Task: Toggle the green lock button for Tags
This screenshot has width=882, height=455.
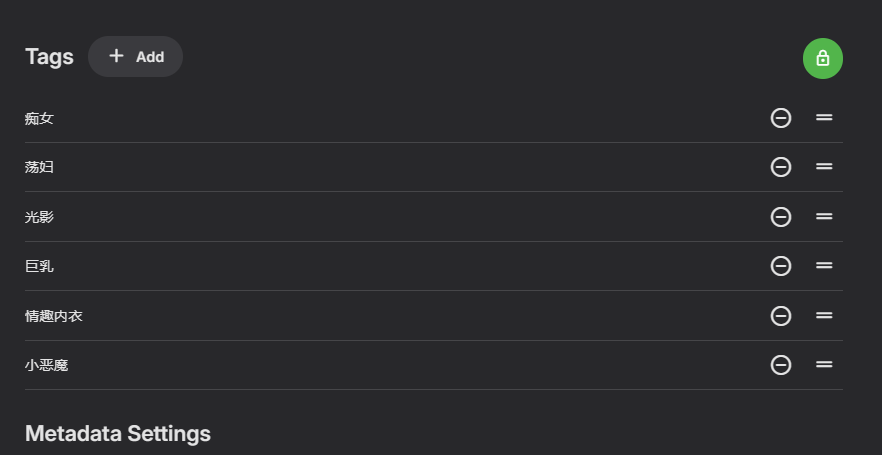Action: click(x=822, y=58)
